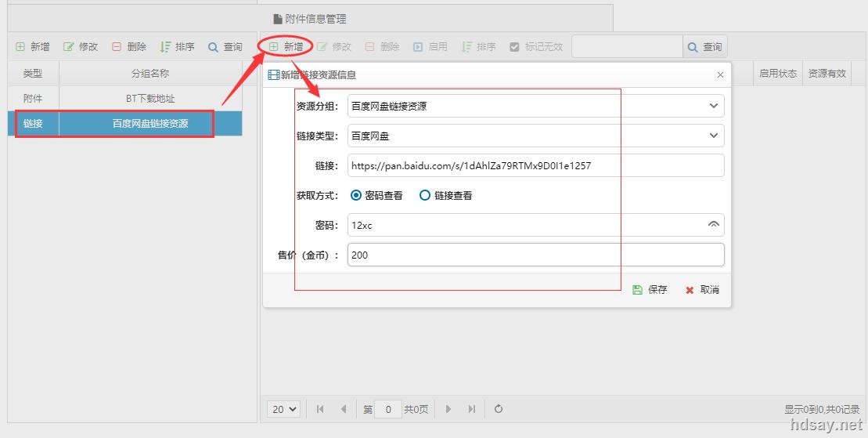Go to the next page arrow

pos(448,409)
